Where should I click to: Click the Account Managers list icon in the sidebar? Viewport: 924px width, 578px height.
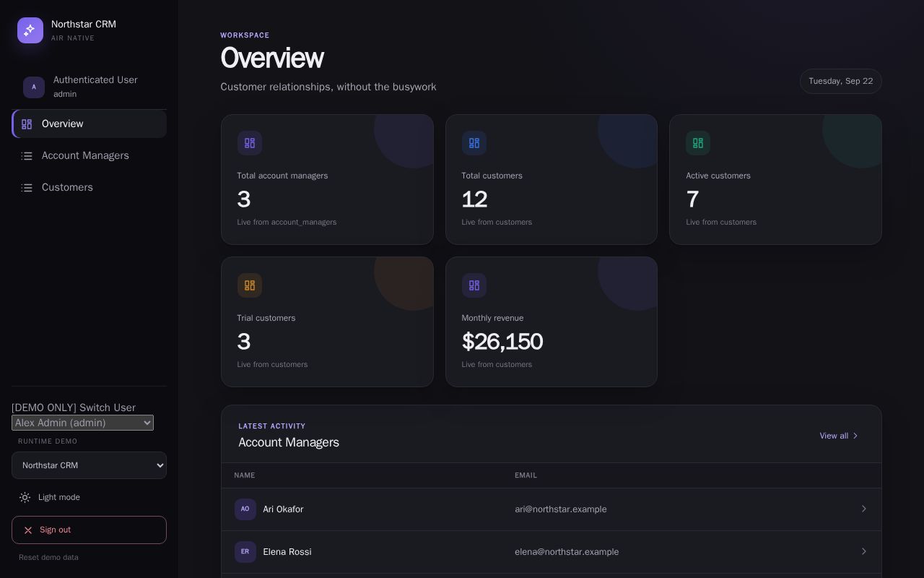point(27,156)
